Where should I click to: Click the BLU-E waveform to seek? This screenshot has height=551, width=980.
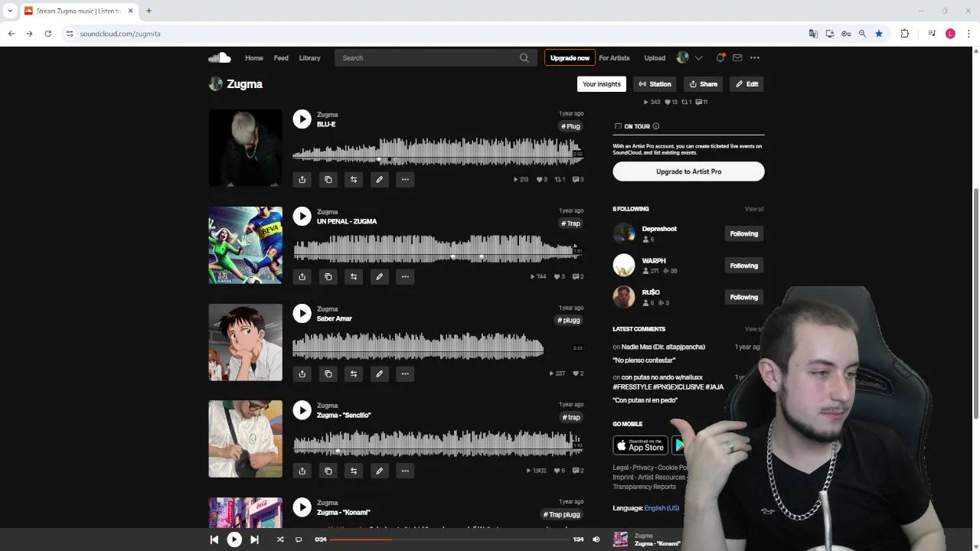click(438, 152)
